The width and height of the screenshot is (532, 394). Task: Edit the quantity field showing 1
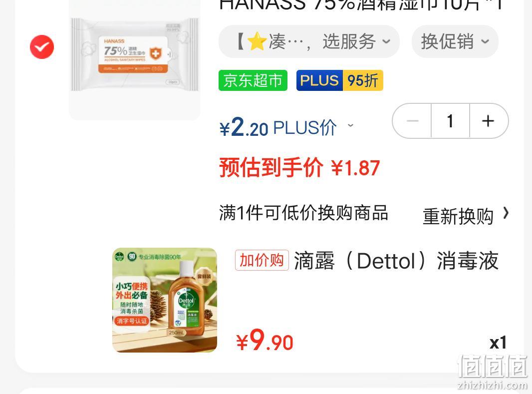[450, 121]
